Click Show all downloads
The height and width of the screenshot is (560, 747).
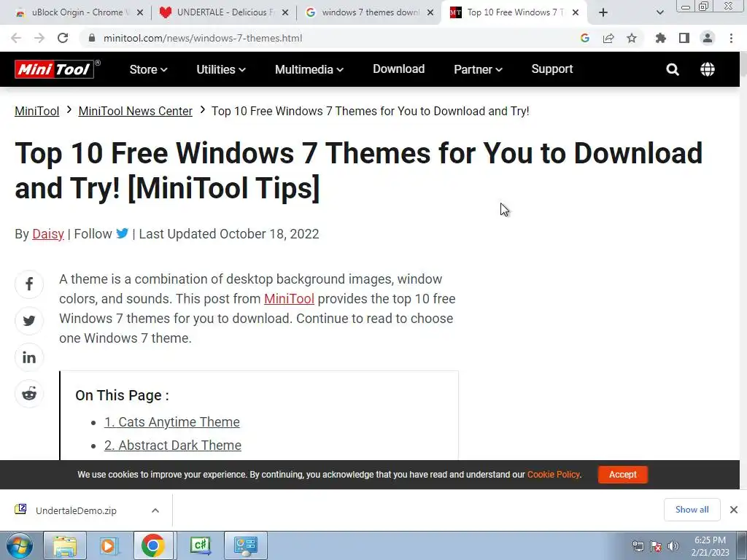(x=692, y=510)
